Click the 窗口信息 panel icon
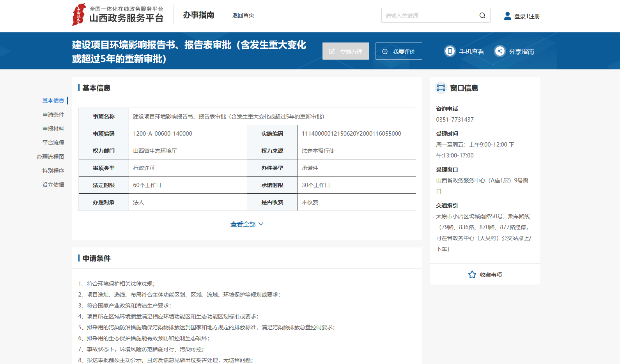 click(441, 88)
